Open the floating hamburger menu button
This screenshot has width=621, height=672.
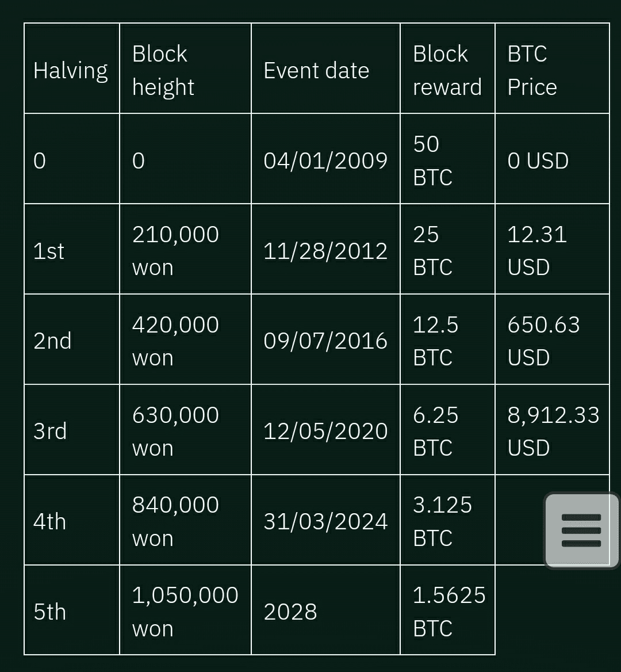pyautogui.click(x=581, y=530)
